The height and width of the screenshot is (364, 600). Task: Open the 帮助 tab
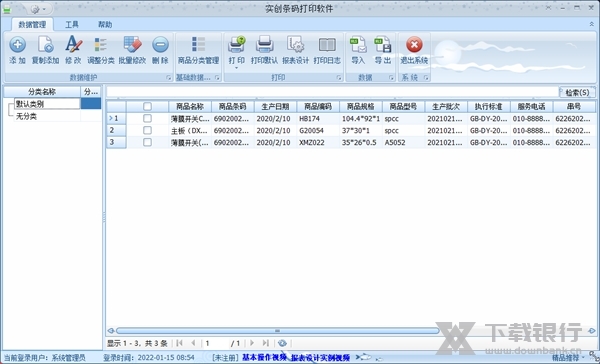point(105,24)
